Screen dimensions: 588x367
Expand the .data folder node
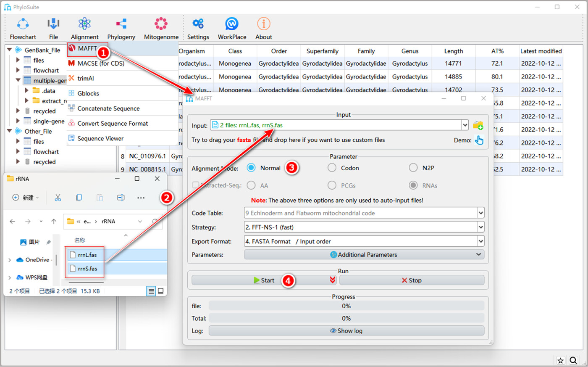(x=26, y=90)
